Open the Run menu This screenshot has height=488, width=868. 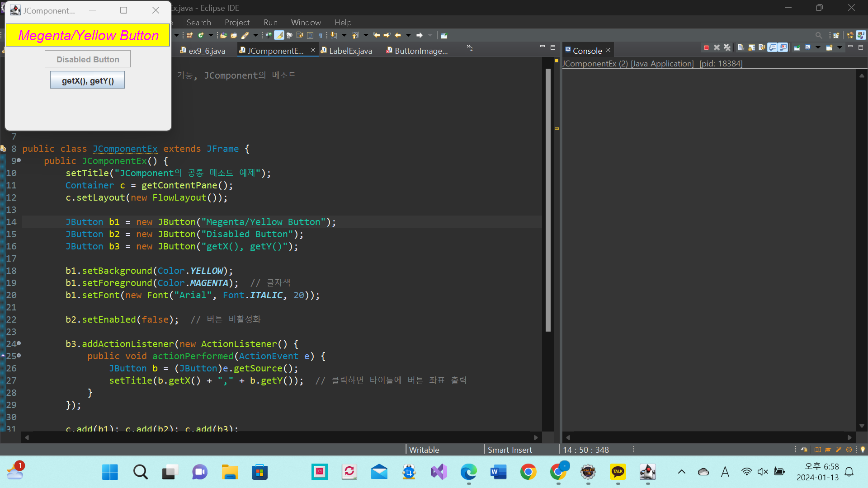[270, 22]
